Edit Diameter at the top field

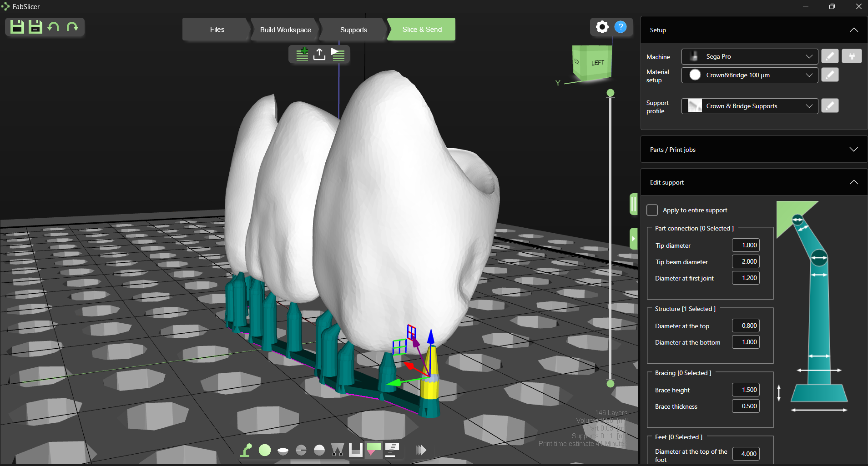pyautogui.click(x=746, y=326)
